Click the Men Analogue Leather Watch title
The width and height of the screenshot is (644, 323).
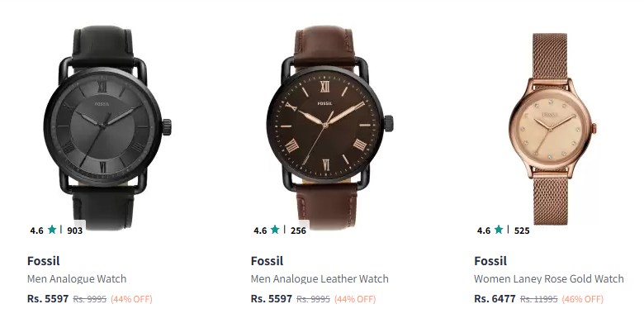(320, 279)
